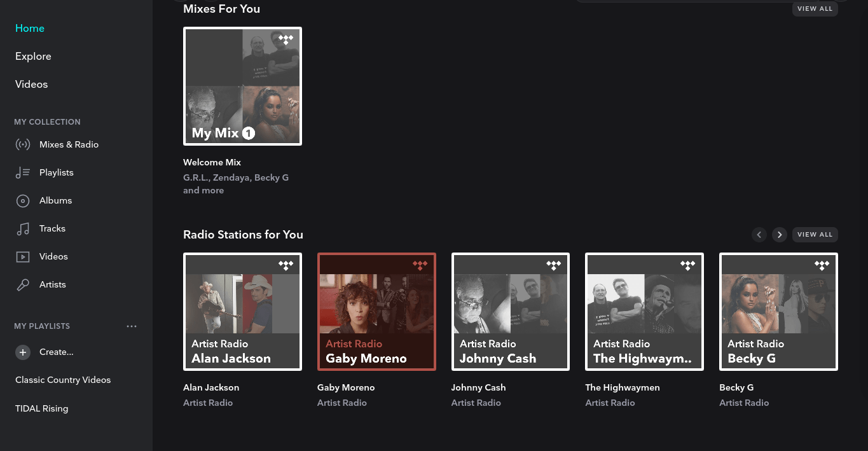
Task: Open top-level Videos navigation item
Action: coord(31,84)
